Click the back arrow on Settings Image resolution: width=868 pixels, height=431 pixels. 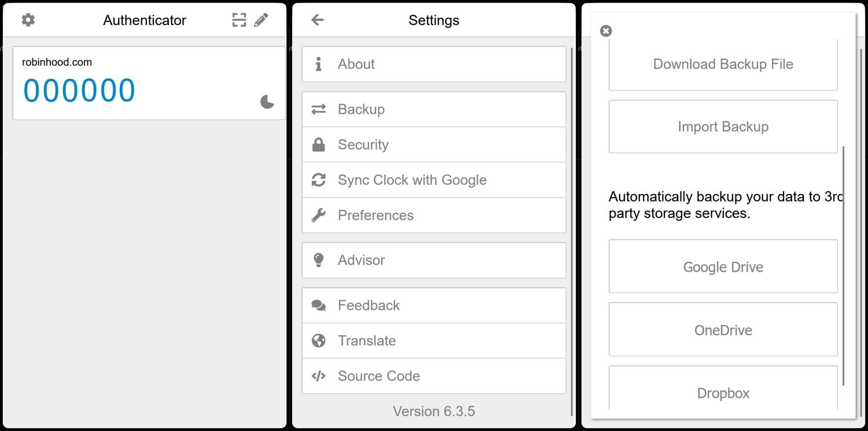click(317, 20)
